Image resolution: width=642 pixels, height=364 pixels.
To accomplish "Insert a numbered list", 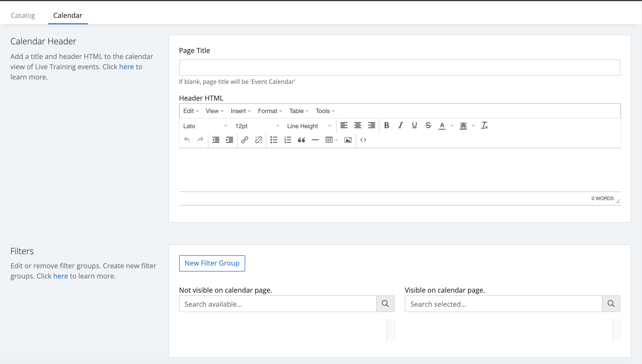I will (287, 140).
